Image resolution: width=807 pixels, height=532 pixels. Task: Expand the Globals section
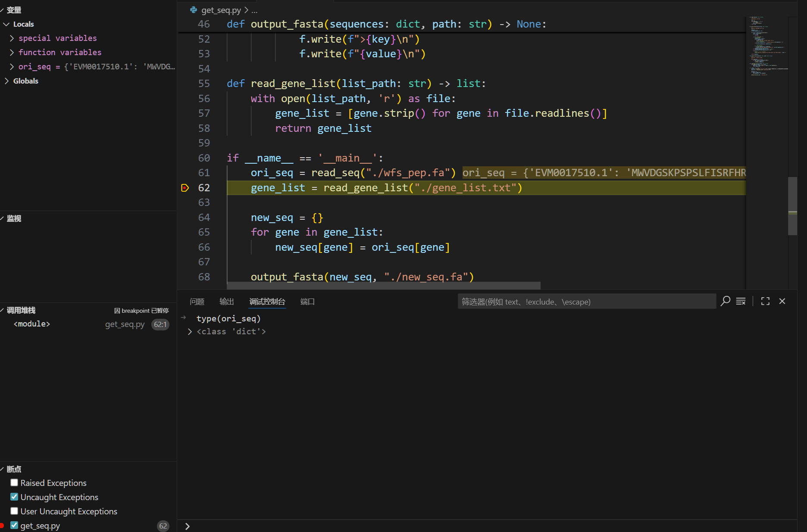pos(6,81)
